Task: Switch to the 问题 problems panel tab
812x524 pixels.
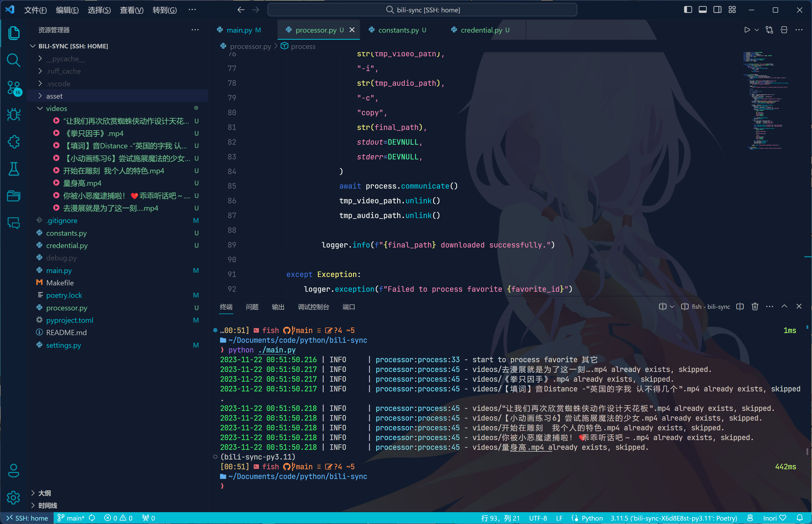Action: pos(252,307)
